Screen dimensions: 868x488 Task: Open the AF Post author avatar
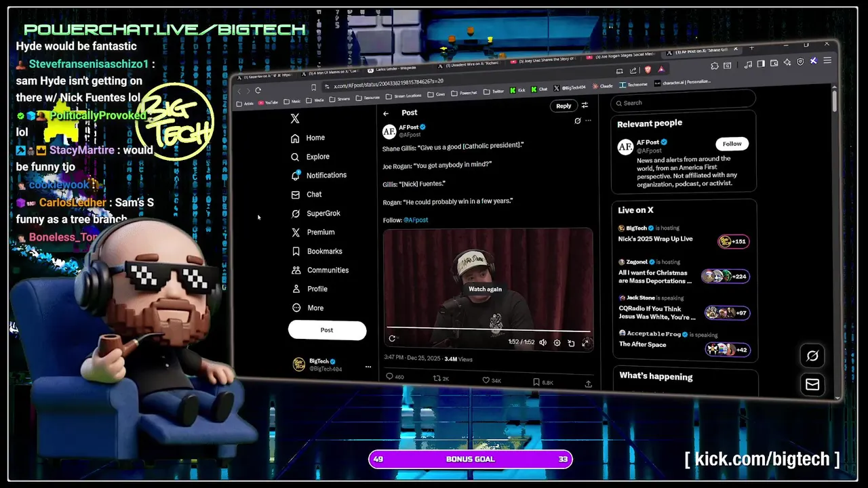[x=389, y=131]
